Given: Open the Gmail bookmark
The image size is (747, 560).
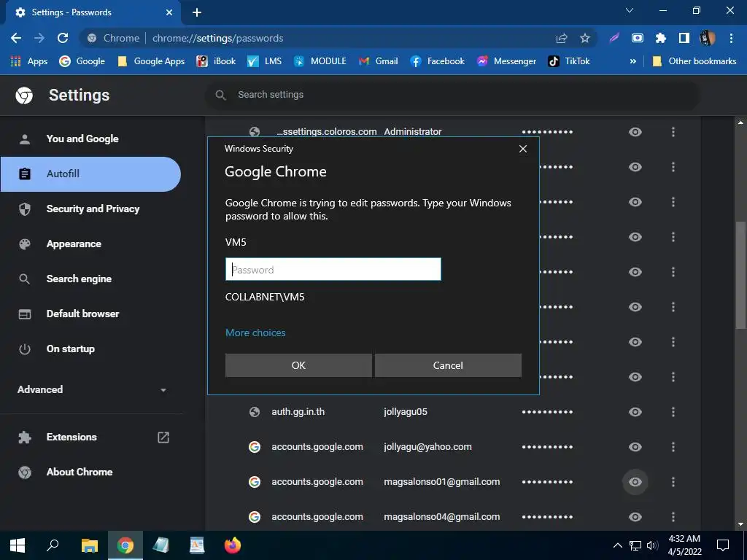Looking at the screenshot, I should 379,61.
